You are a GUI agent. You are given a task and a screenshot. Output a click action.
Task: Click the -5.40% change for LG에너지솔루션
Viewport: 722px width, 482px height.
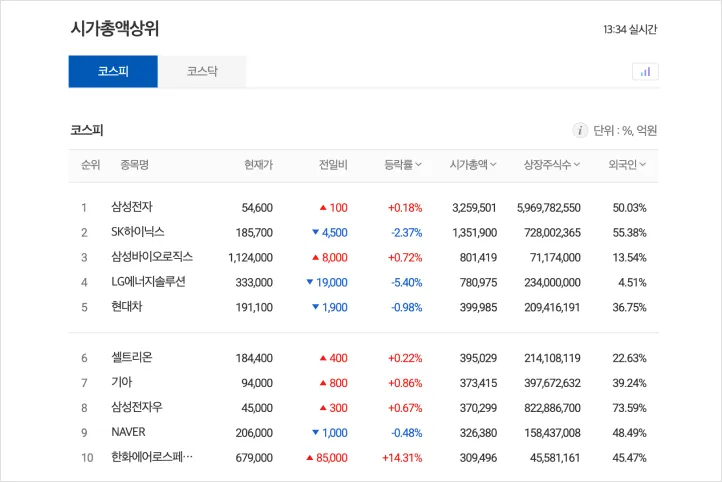coord(407,283)
